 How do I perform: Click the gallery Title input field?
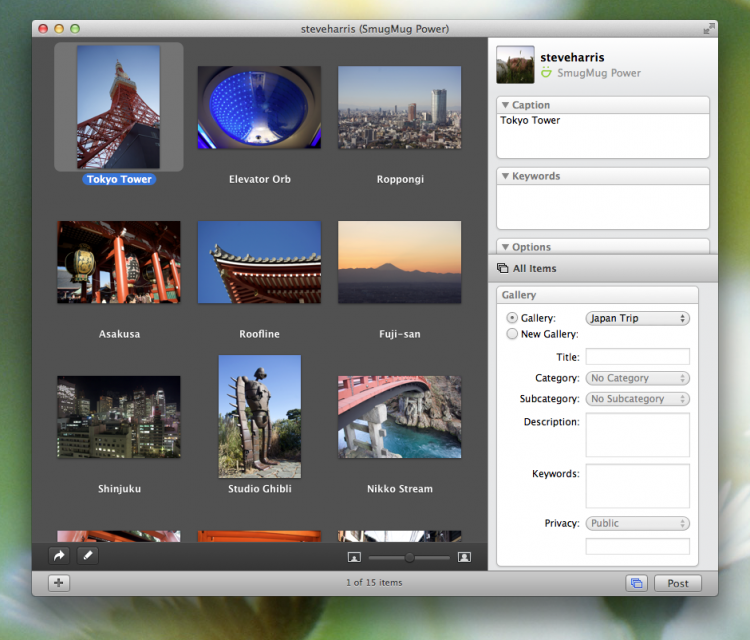click(638, 357)
